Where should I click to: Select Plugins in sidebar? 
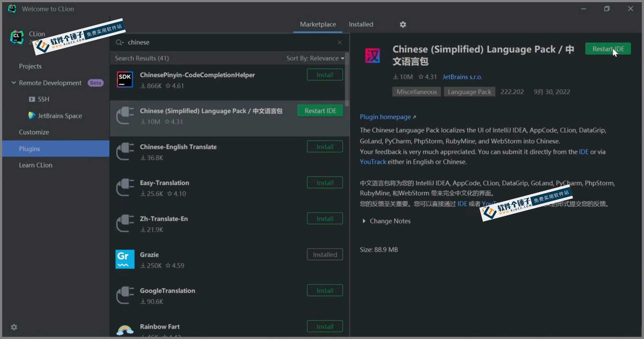pos(56,148)
